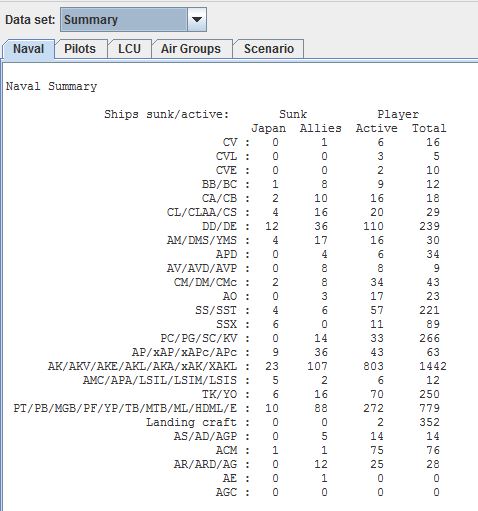Image resolution: width=478 pixels, height=511 pixels.
Task: Click the total value 221 for SS/SST
Action: [x=429, y=310]
